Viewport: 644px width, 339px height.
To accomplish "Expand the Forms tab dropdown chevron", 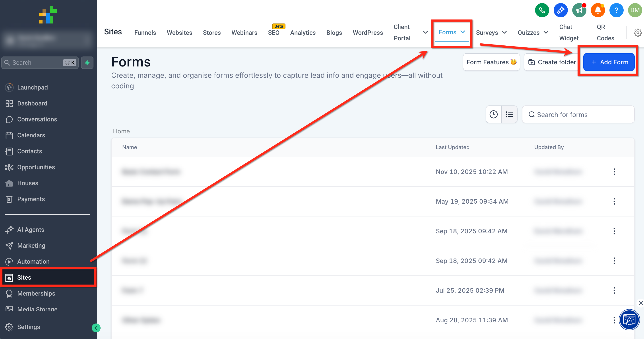I will pyautogui.click(x=463, y=32).
